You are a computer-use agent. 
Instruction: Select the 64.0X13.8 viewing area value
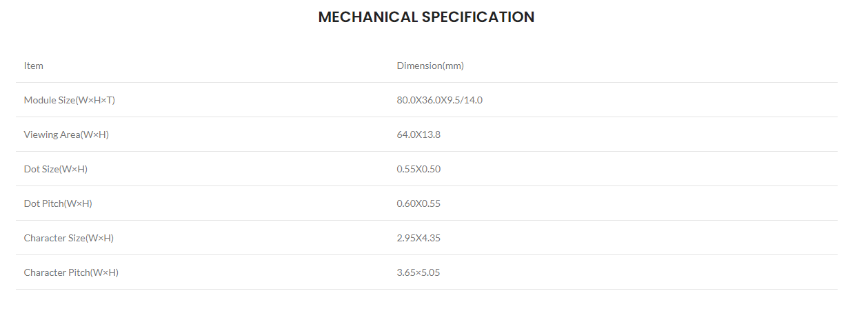(418, 134)
